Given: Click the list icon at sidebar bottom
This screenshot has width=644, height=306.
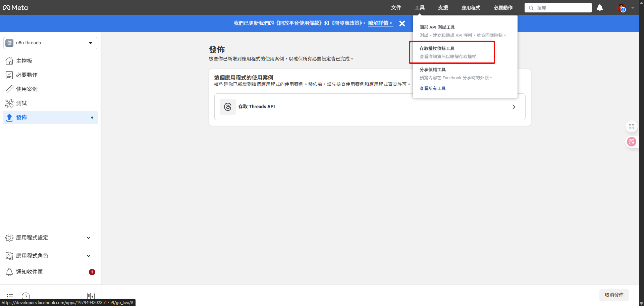Looking at the screenshot, I should pos(10,296).
